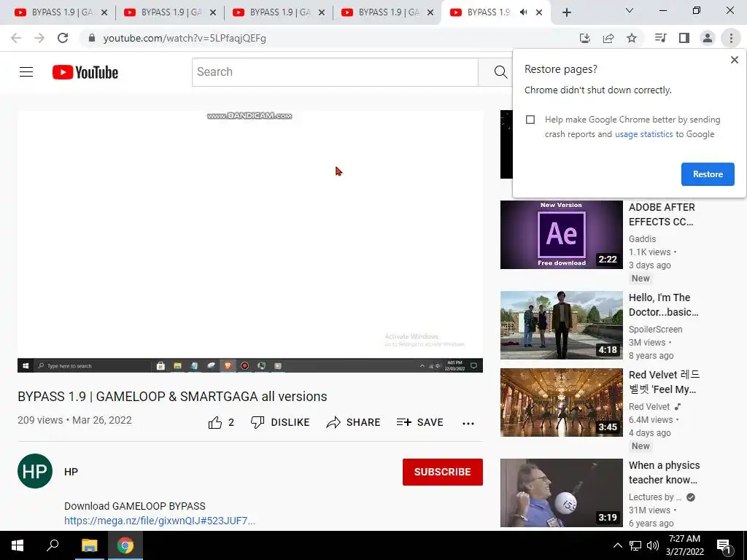The image size is (747, 560).
Task: Open the usage statistics link
Action: pos(643,134)
